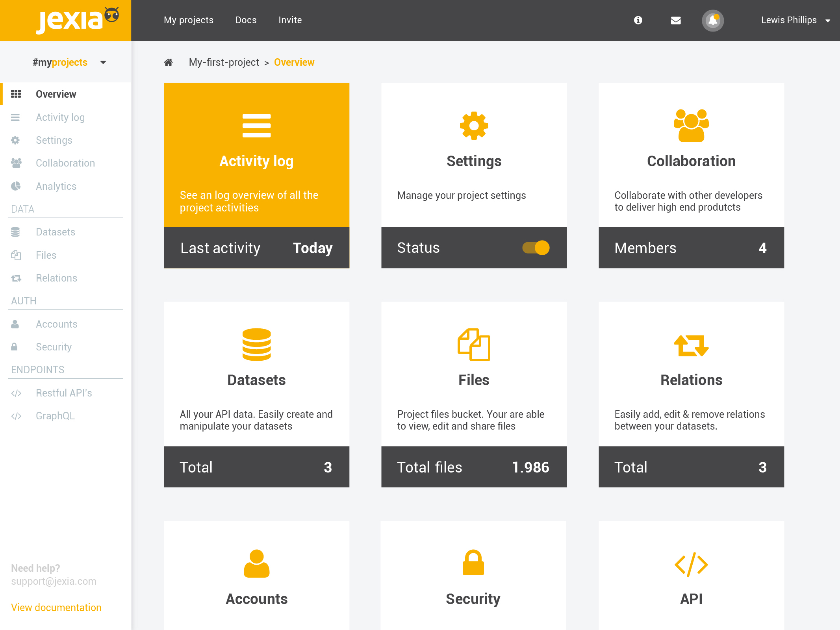Open the notifications bell icon
The height and width of the screenshot is (630, 840).
(713, 20)
